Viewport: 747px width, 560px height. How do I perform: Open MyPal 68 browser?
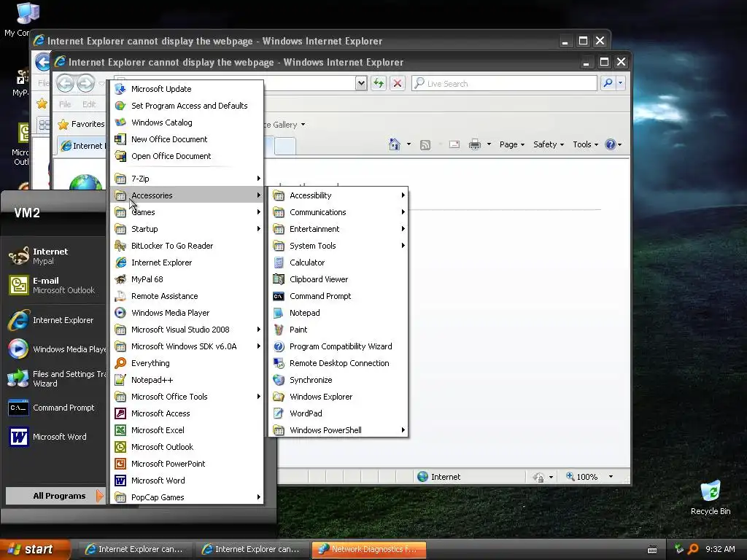point(187,279)
